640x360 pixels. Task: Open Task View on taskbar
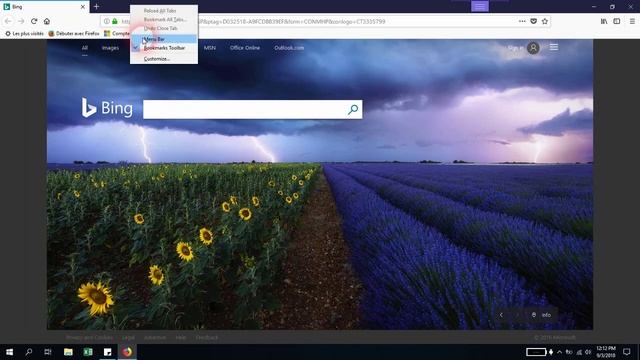point(48,352)
